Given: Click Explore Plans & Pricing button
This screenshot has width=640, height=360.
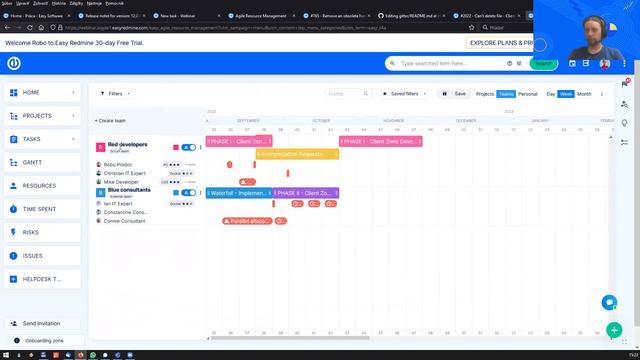Looking at the screenshot, I should pyautogui.click(x=501, y=43).
